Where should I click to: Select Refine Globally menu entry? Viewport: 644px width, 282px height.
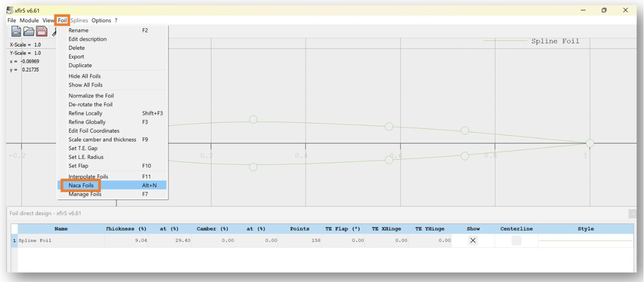tap(87, 122)
